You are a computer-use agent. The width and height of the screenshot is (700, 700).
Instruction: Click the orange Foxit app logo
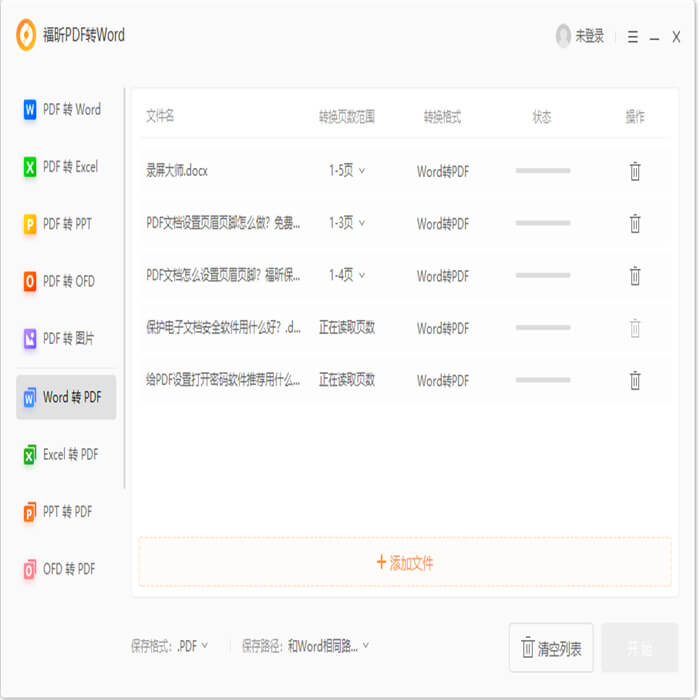pyautogui.click(x=26, y=35)
